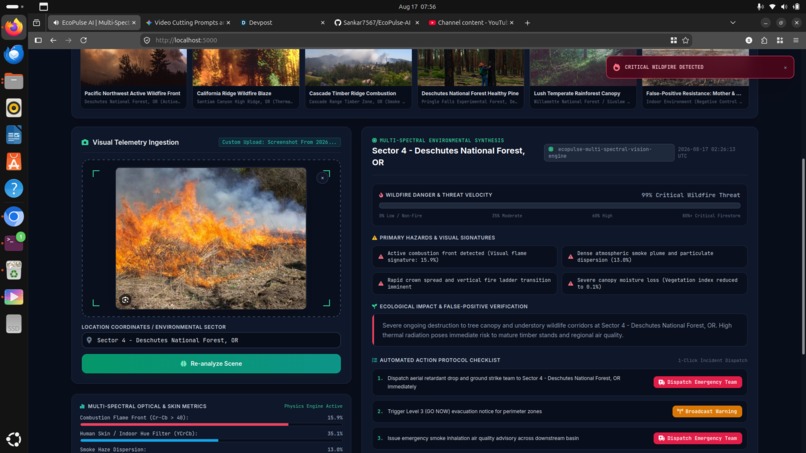This screenshot has width=806, height=453.
Task: Click the camera icon on fire image
Action: tap(125, 300)
